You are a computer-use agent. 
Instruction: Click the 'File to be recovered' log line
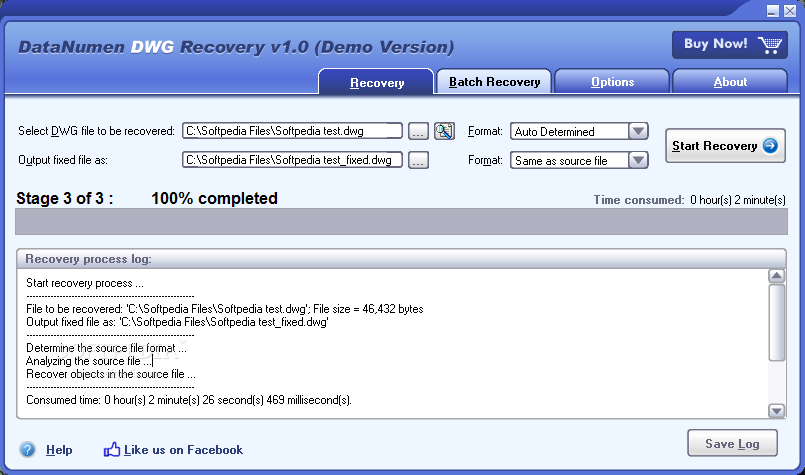[225, 309]
